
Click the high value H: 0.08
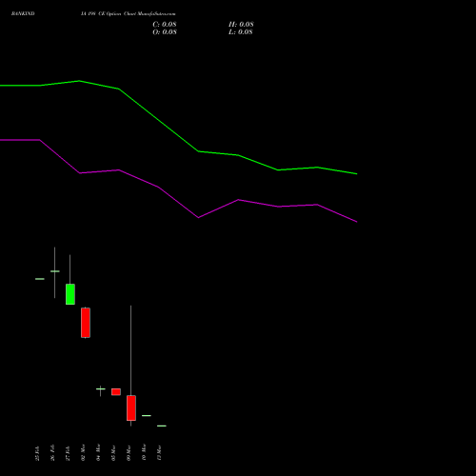[241, 25]
